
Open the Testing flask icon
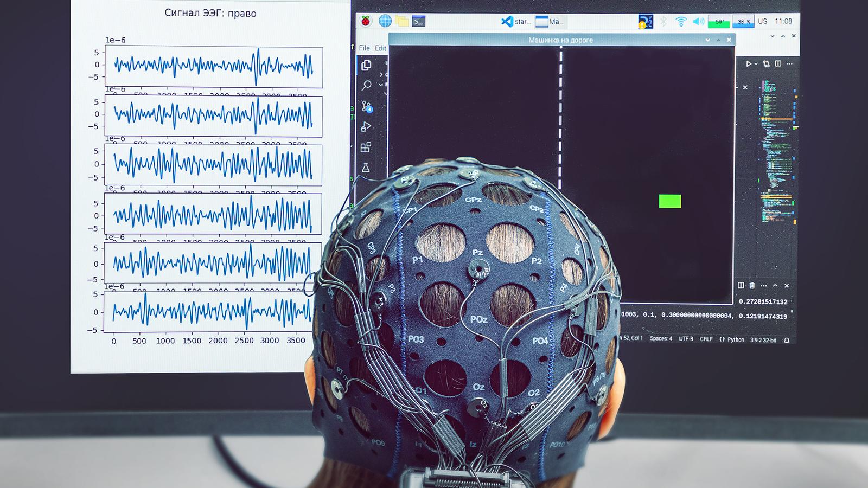366,168
